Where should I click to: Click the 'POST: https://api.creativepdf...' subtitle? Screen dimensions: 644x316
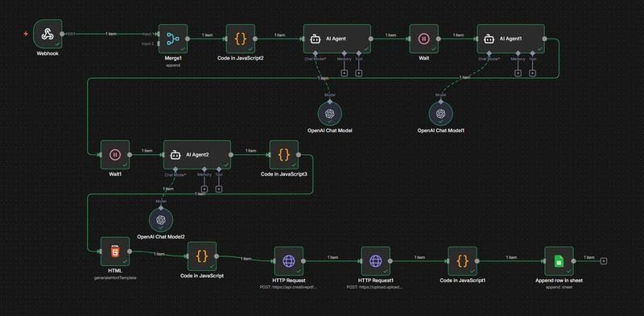click(x=289, y=287)
